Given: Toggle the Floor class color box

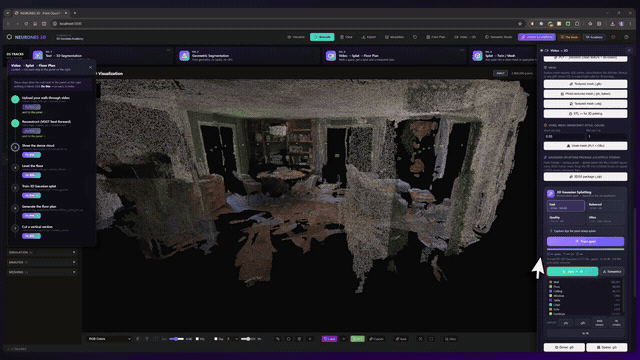Looking at the screenshot, I should 551,287.
